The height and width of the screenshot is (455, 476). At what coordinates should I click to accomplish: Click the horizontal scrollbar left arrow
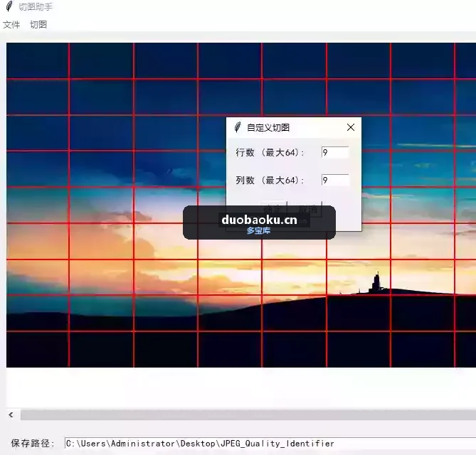11,414
